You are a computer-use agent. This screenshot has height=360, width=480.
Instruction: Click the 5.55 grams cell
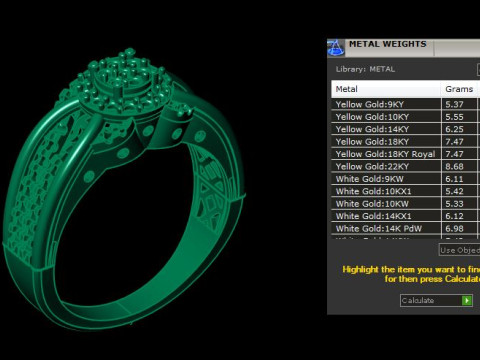pos(459,117)
